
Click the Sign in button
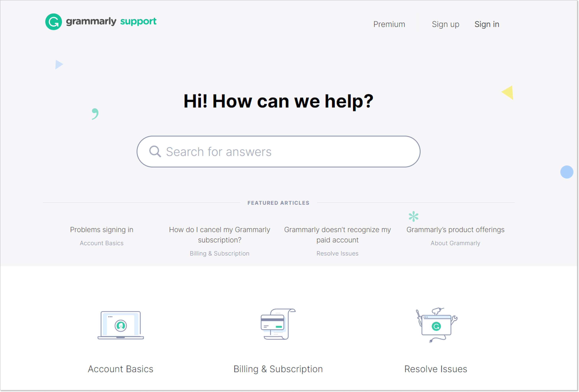pyautogui.click(x=487, y=24)
